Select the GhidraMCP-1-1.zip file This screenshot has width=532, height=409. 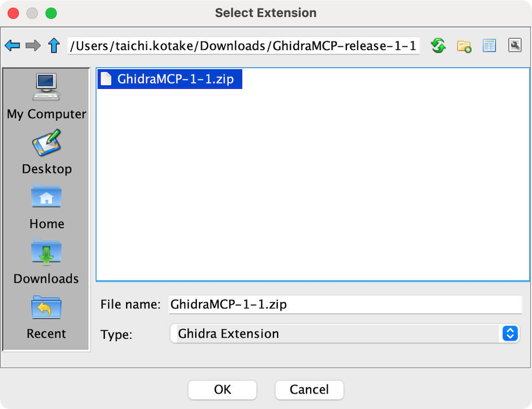pyautogui.click(x=170, y=79)
